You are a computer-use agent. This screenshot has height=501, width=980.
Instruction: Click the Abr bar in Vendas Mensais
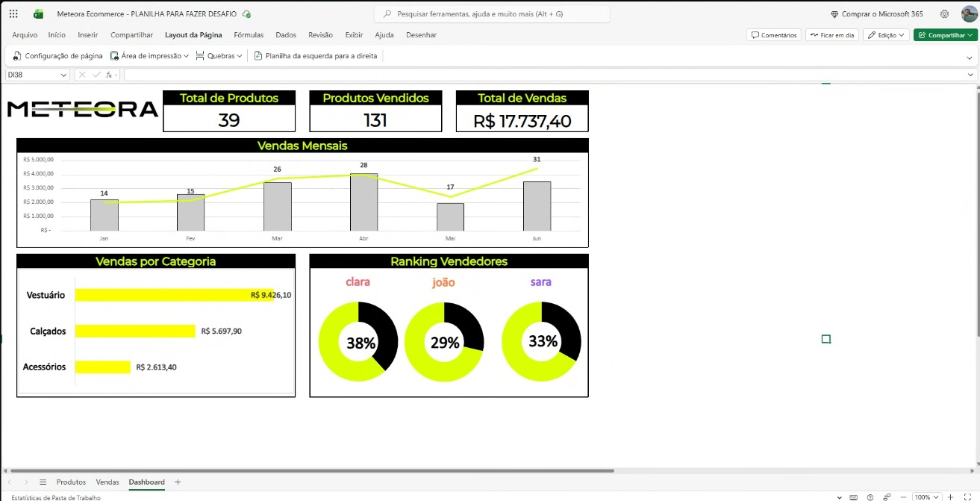coord(363,202)
